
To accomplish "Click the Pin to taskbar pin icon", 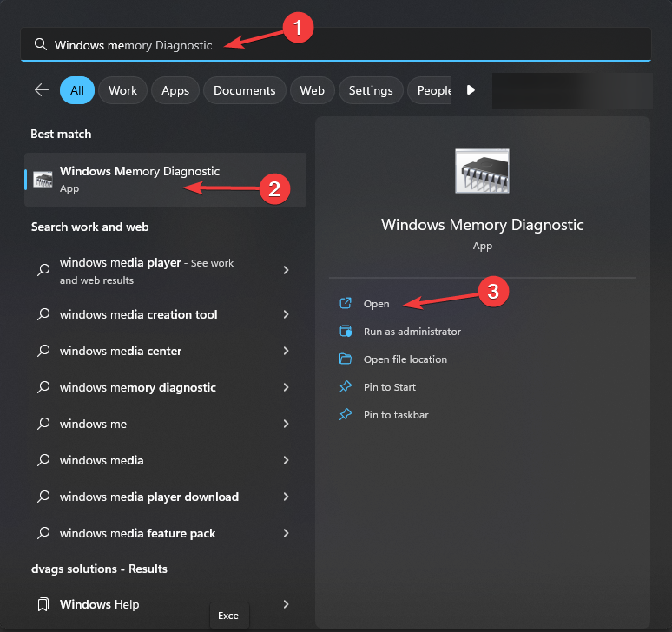I will coord(346,414).
